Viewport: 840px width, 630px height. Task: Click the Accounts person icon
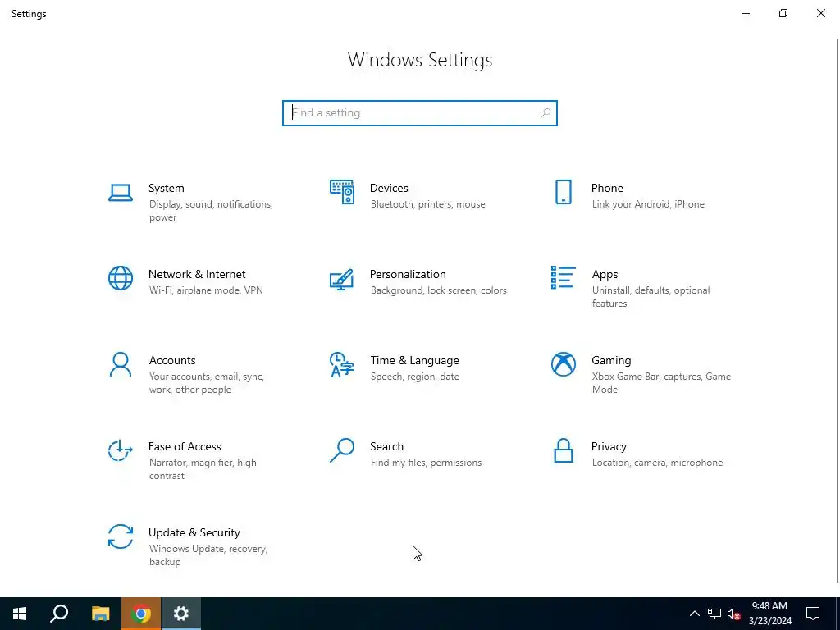[121, 364]
